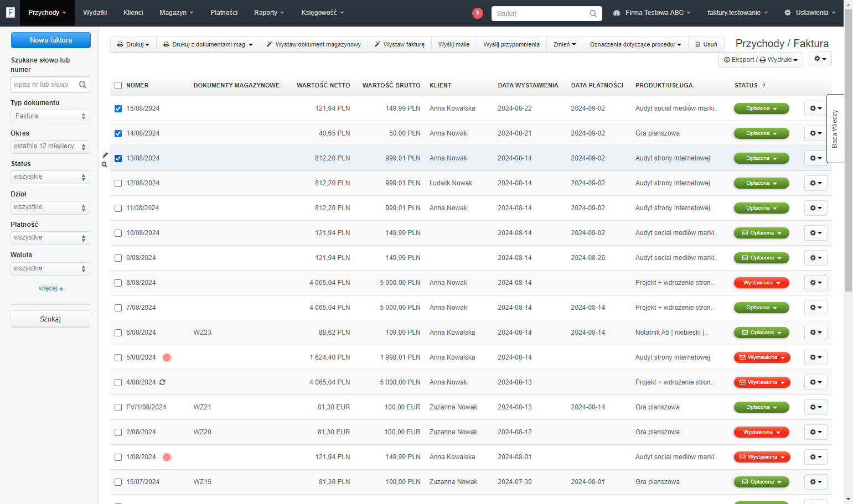
Task: Click the więcej link to show more filters
Action: (x=51, y=288)
